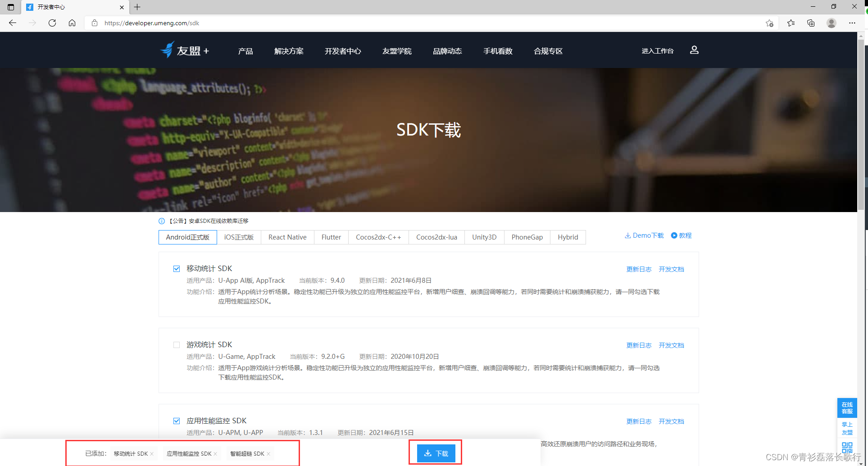868x466 pixels.
Task: Click the favorites star in the address bar
Action: coord(770,23)
